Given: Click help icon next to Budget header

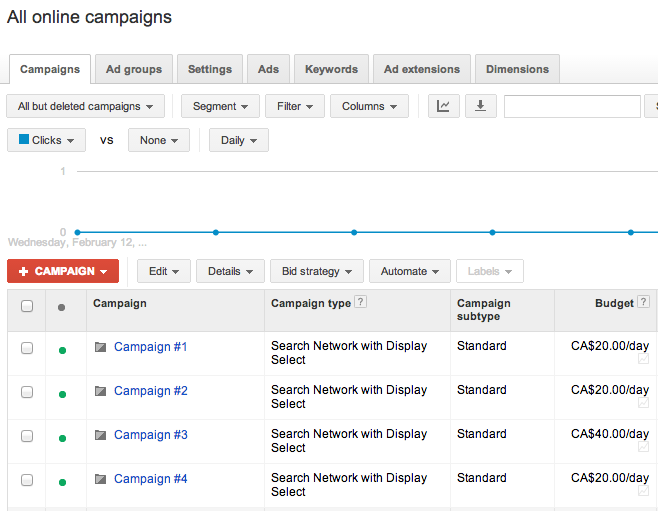Looking at the screenshot, I should tap(644, 303).
